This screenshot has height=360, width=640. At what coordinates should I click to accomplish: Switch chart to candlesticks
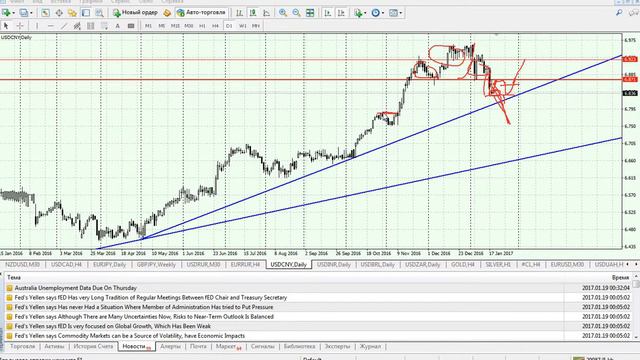tap(253, 13)
